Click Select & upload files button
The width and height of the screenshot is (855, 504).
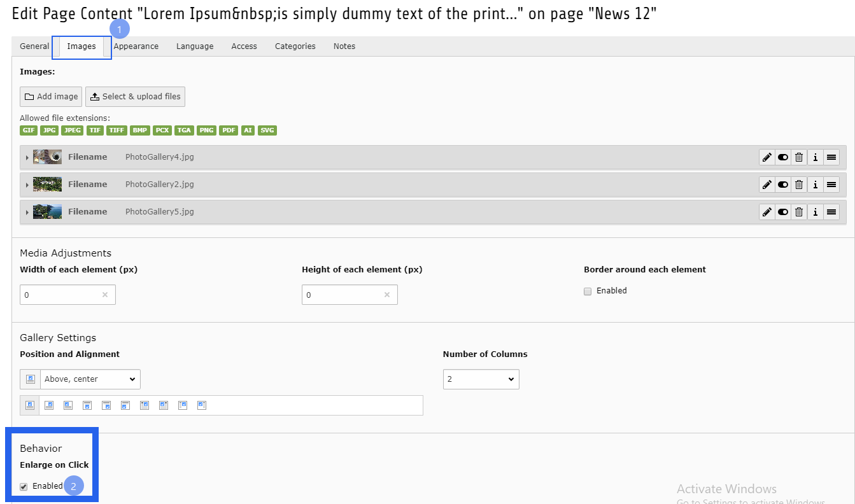pyautogui.click(x=135, y=97)
